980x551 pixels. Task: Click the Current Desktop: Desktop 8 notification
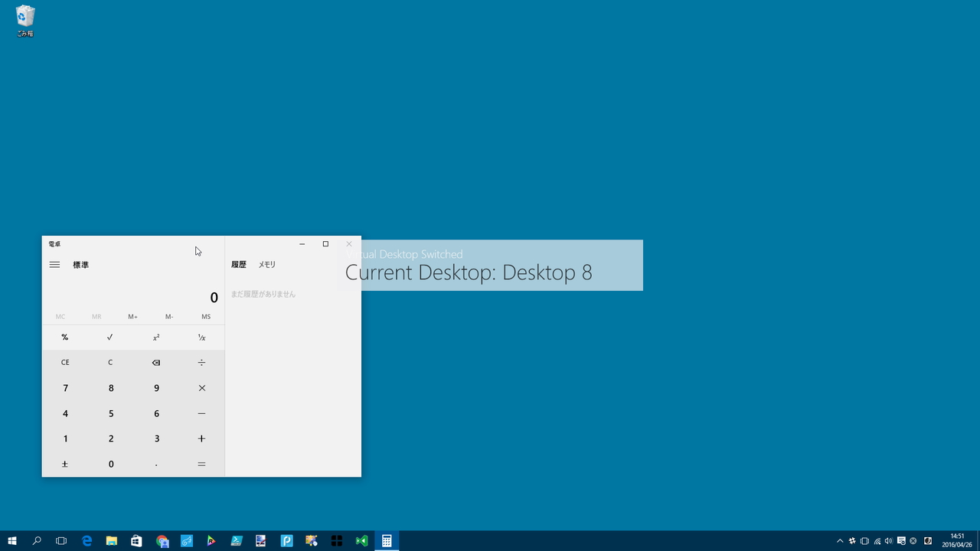coord(490,266)
